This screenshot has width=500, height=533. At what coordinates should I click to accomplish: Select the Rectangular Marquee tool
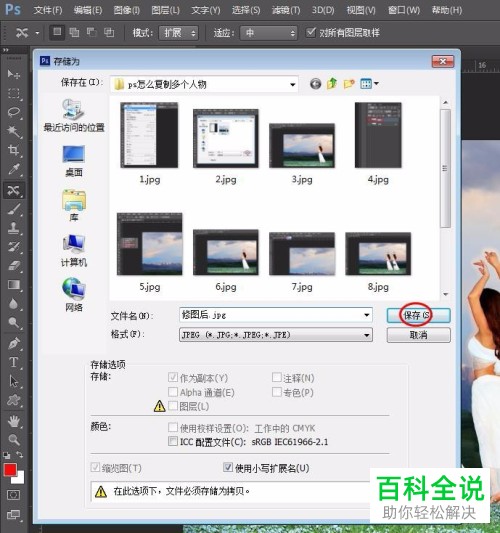click(14, 93)
